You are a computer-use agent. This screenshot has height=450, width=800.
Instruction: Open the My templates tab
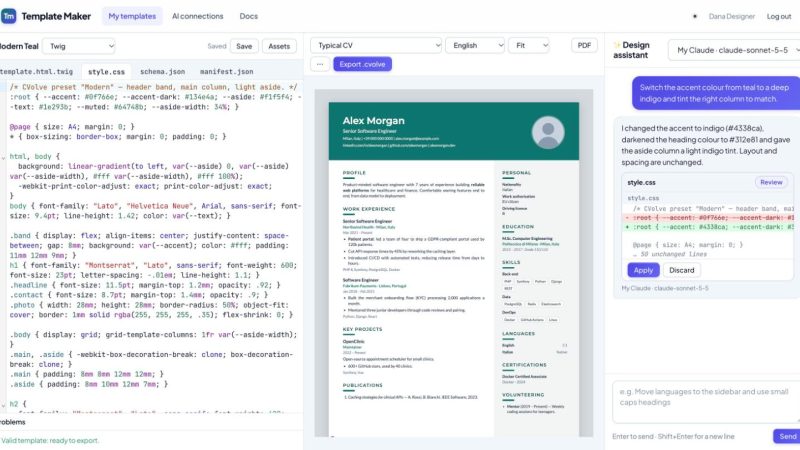tap(132, 16)
